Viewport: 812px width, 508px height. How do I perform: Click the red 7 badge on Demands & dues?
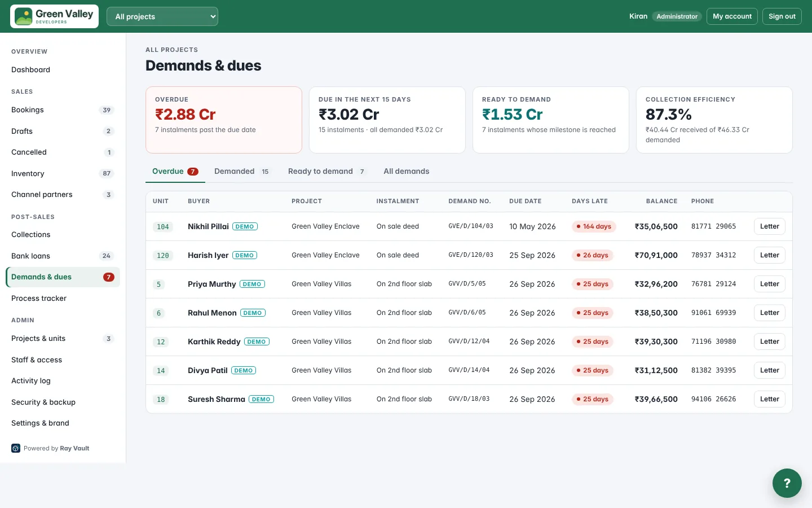pyautogui.click(x=109, y=277)
